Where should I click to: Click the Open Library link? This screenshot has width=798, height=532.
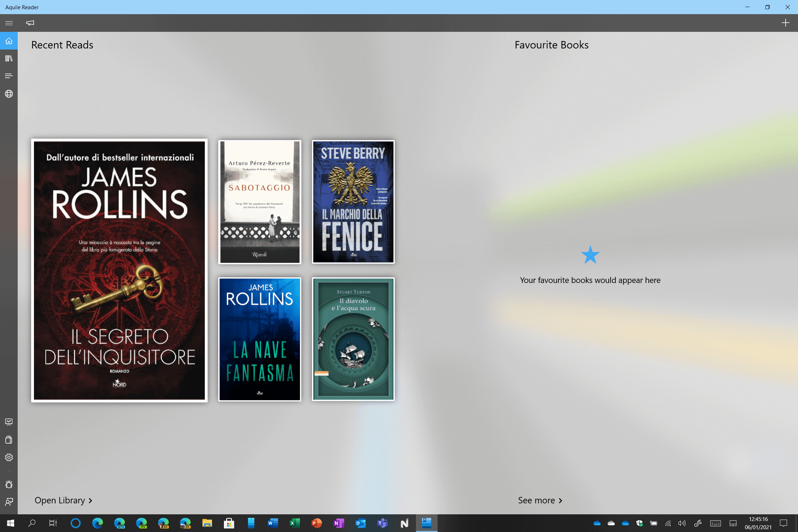pos(63,501)
